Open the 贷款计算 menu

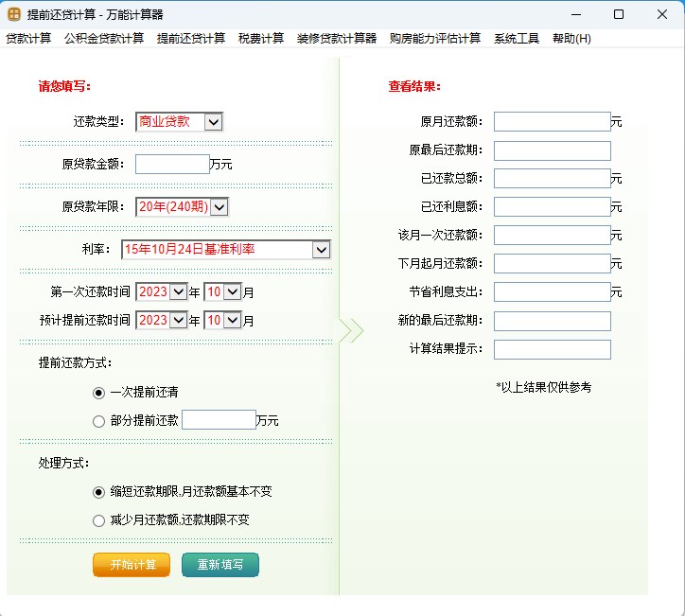pyautogui.click(x=28, y=39)
